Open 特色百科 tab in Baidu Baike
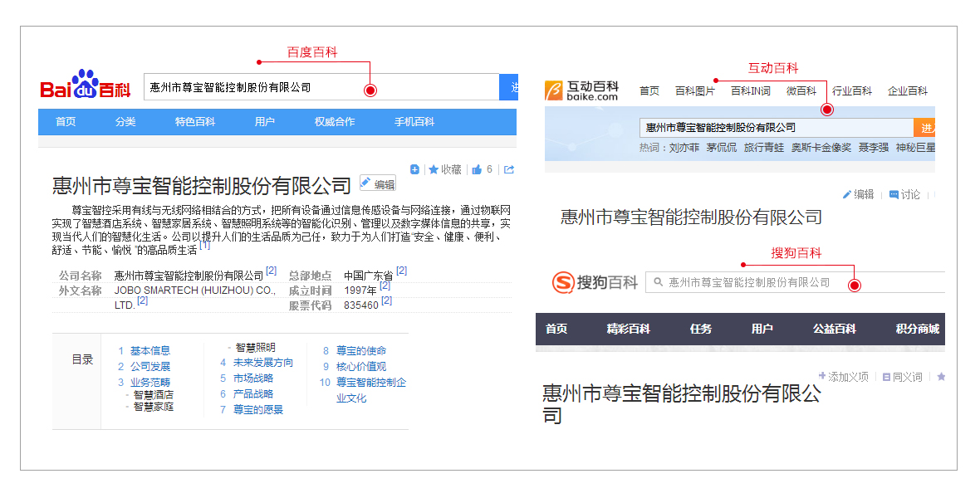The width and height of the screenshot is (980, 498). (x=195, y=122)
